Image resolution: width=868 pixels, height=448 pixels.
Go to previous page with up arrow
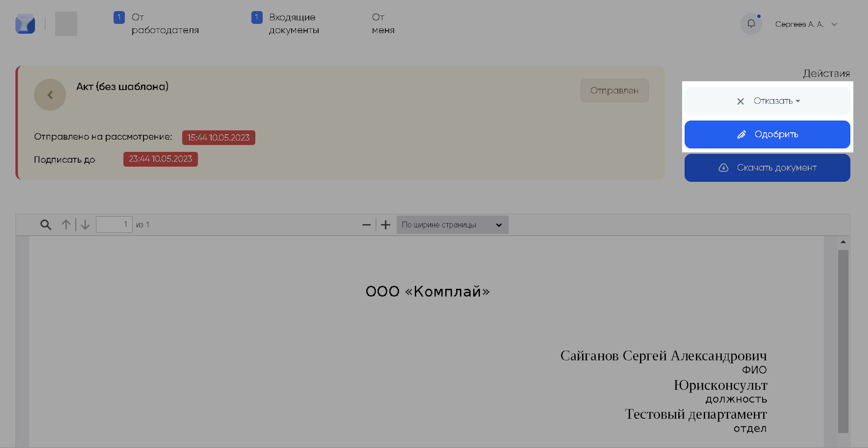[66, 225]
